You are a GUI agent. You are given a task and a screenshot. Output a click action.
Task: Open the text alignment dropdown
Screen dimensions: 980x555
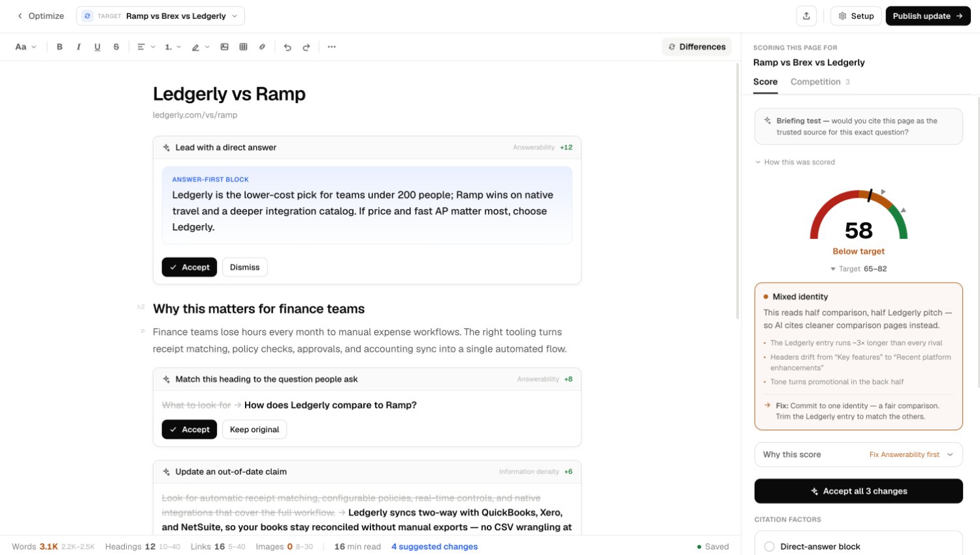coord(146,47)
